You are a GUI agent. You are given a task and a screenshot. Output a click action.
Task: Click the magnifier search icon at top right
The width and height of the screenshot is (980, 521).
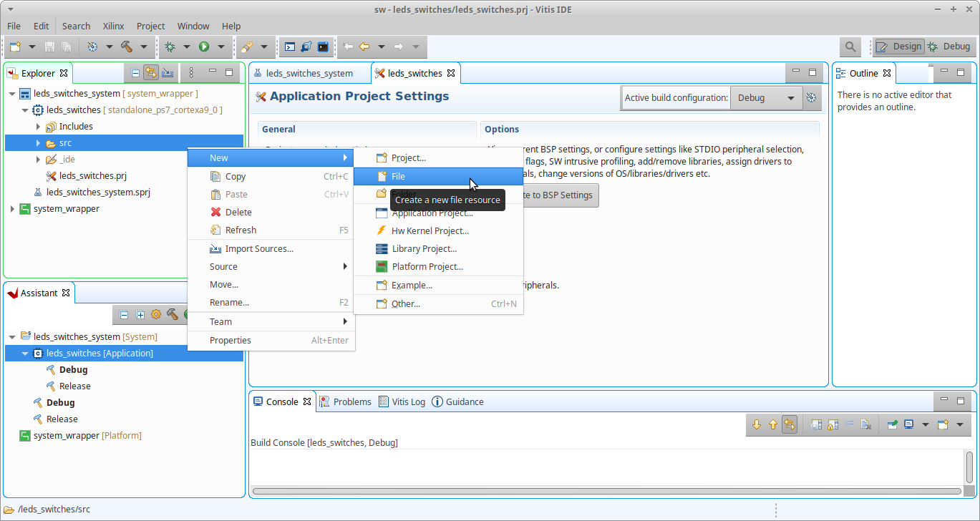point(850,47)
